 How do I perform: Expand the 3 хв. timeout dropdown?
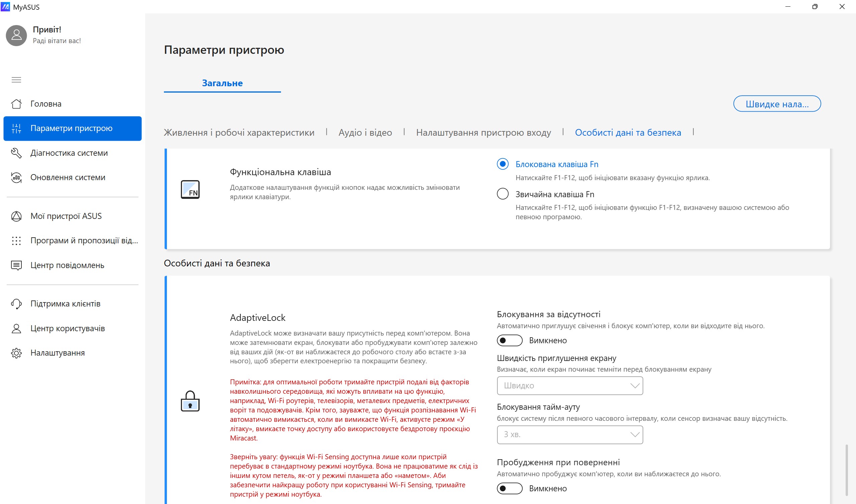570,434
